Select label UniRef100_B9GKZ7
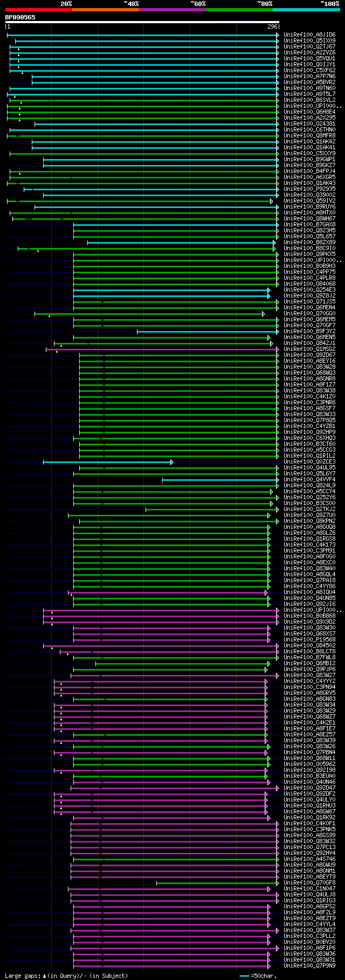Image resolution: width=345 pixels, height=980 pixels. [309, 165]
